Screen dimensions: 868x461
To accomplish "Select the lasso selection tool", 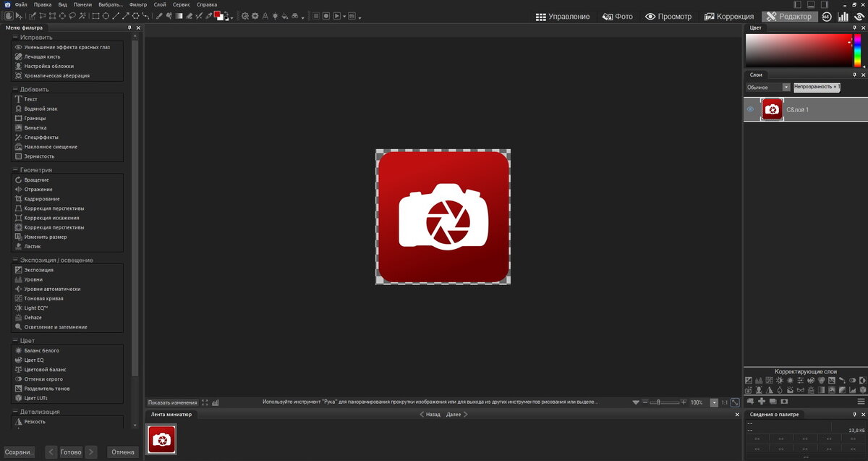I will pyautogui.click(x=72, y=15).
